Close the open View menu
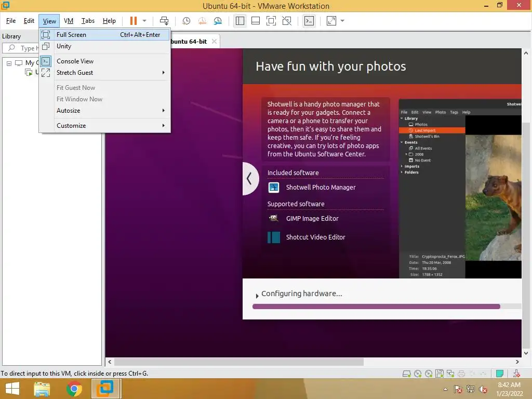This screenshot has height=399, width=532. tap(49, 21)
